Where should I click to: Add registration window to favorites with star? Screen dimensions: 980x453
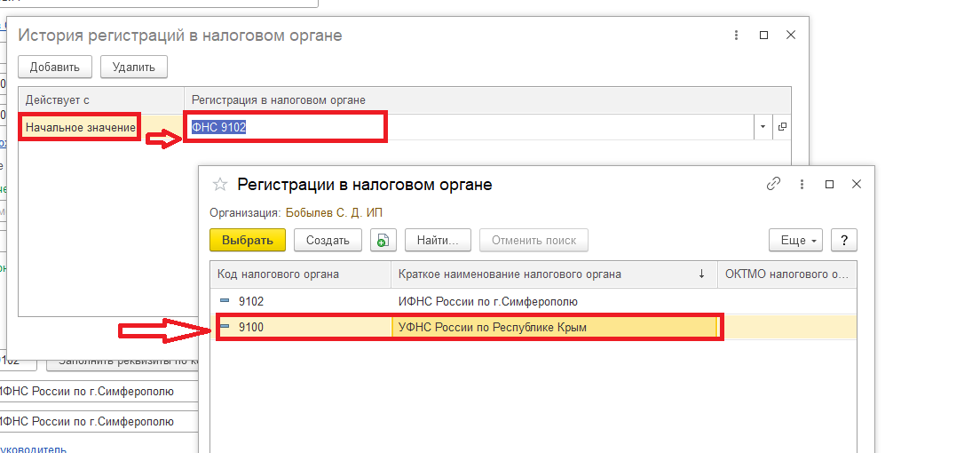point(219,185)
